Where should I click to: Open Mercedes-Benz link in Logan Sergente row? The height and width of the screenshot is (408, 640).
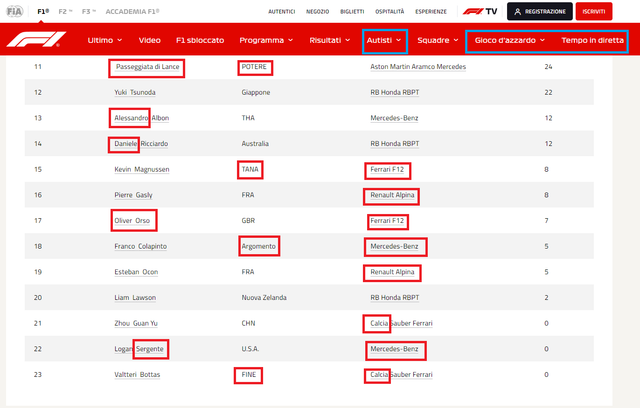[394, 349]
